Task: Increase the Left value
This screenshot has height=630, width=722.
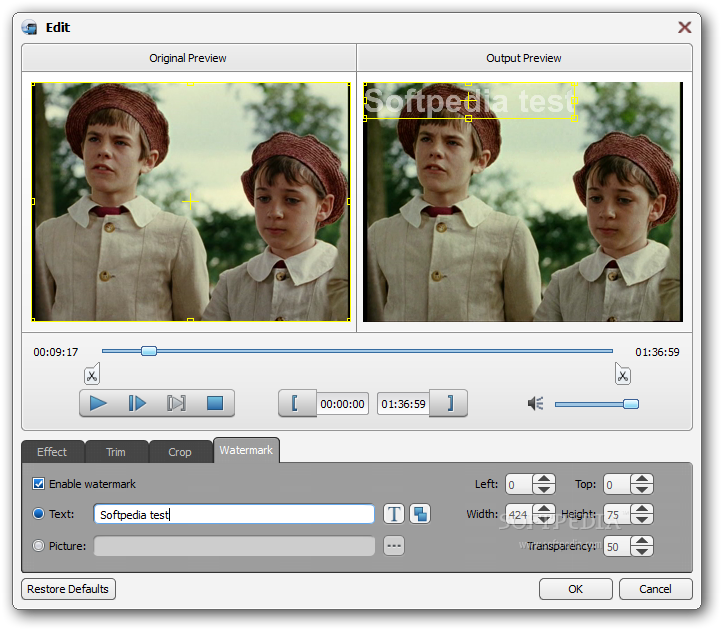Action: click(544, 479)
